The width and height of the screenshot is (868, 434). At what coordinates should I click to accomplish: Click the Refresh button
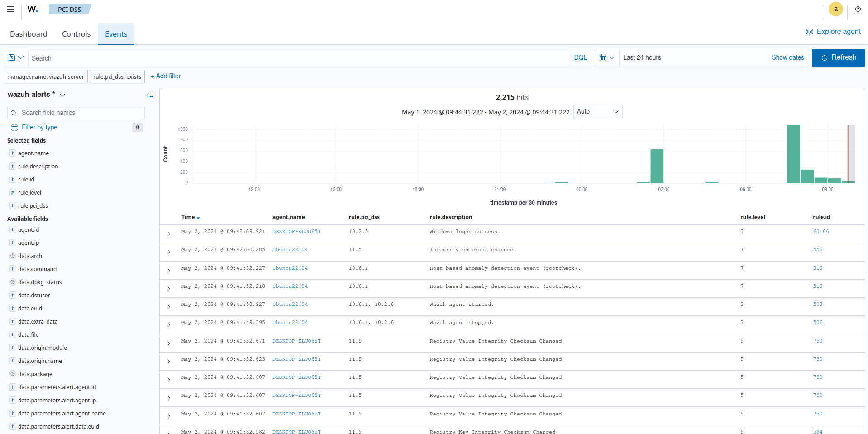[838, 58]
